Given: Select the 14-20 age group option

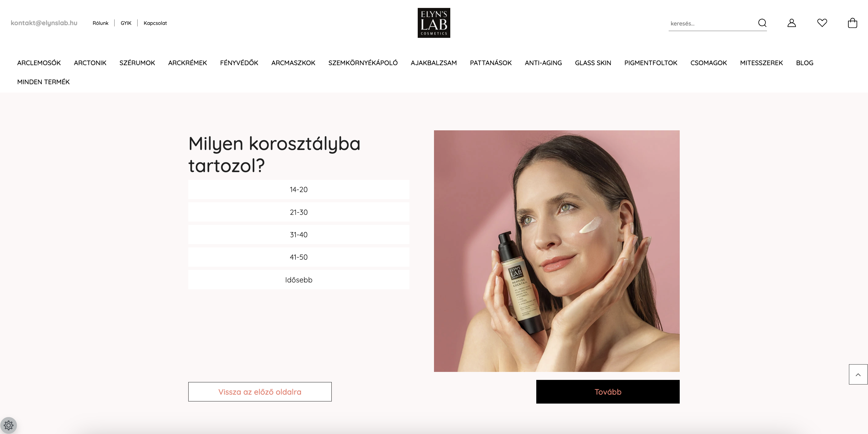Looking at the screenshot, I should click(x=299, y=190).
